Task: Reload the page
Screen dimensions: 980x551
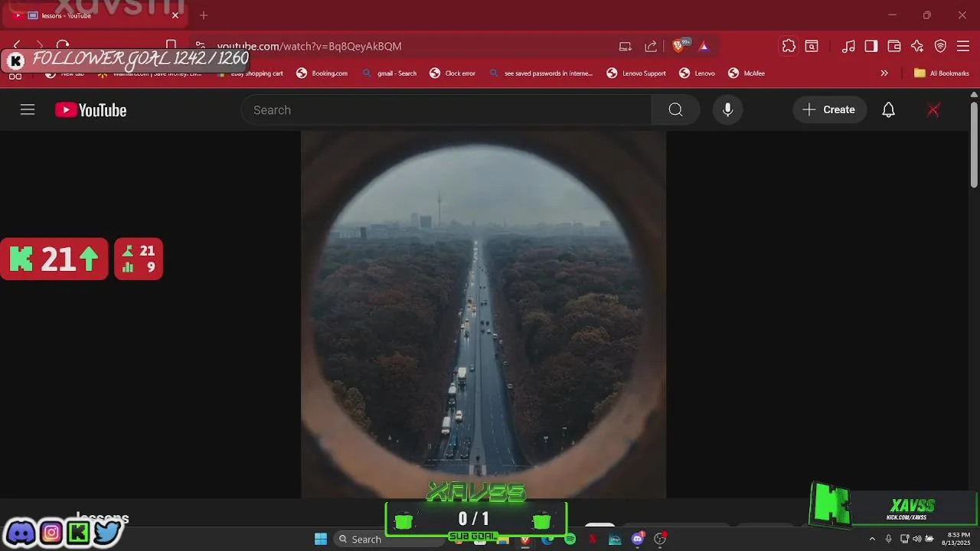Action: tap(63, 46)
